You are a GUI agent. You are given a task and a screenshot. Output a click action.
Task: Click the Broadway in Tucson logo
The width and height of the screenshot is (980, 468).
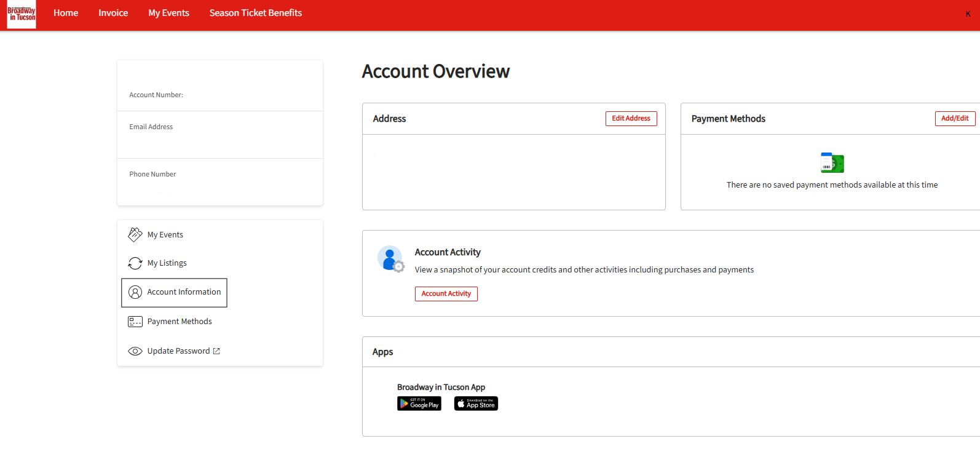pos(22,14)
